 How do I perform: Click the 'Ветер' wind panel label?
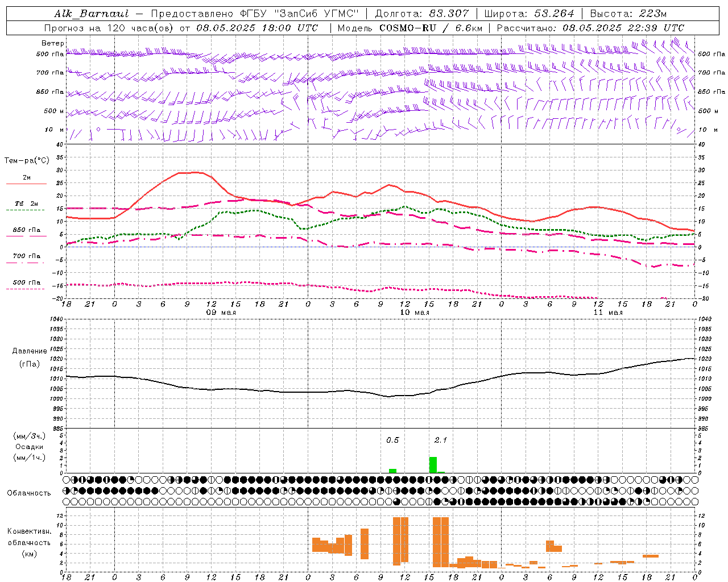tap(53, 43)
